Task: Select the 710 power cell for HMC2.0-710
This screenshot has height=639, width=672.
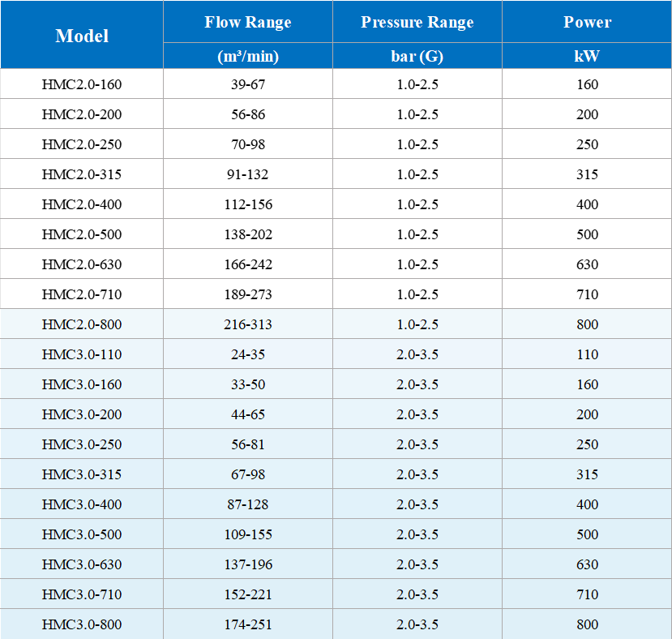Action: (x=588, y=294)
